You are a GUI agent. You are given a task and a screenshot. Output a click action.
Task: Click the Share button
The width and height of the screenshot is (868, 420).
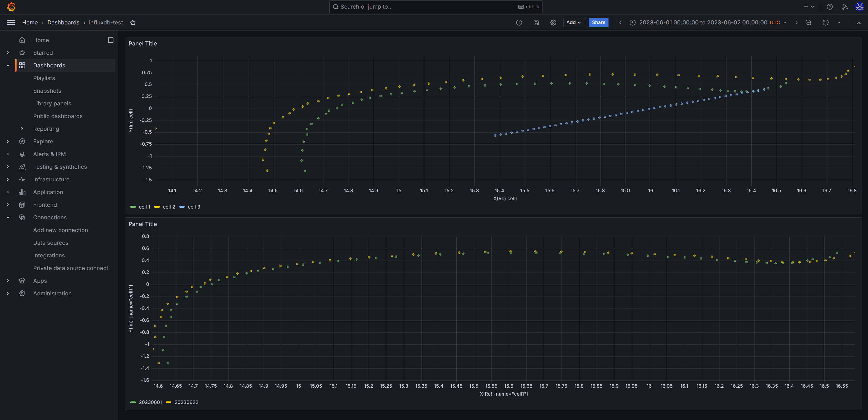click(599, 23)
